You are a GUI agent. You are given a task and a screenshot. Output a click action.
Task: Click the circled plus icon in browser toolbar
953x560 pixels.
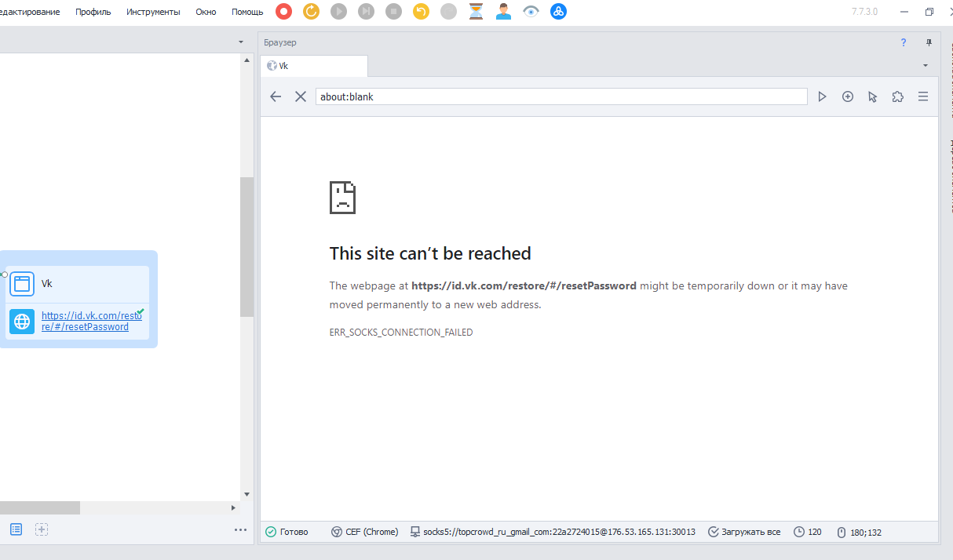tap(848, 96)
